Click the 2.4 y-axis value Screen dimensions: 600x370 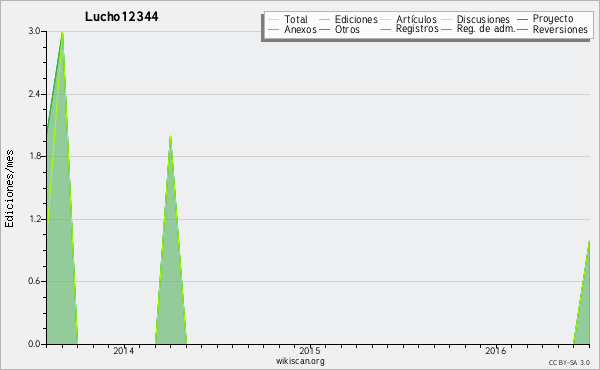tap(34, 94)
